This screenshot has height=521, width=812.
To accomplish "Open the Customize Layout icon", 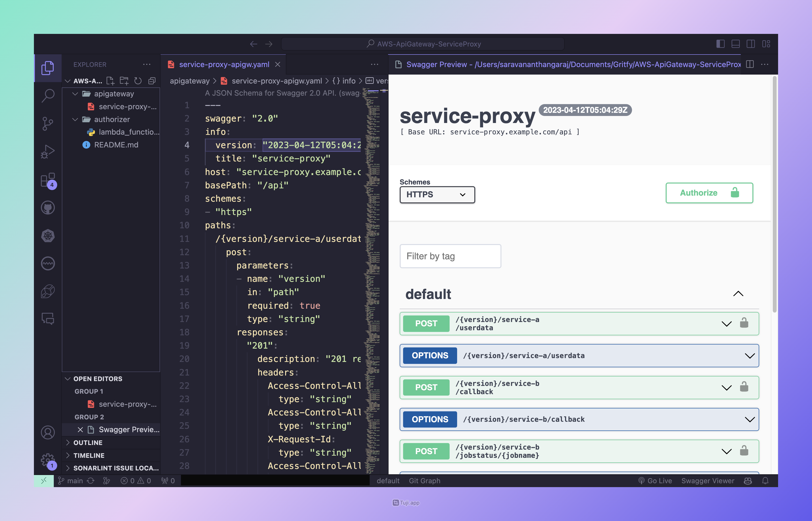I will tap(766, 44).
